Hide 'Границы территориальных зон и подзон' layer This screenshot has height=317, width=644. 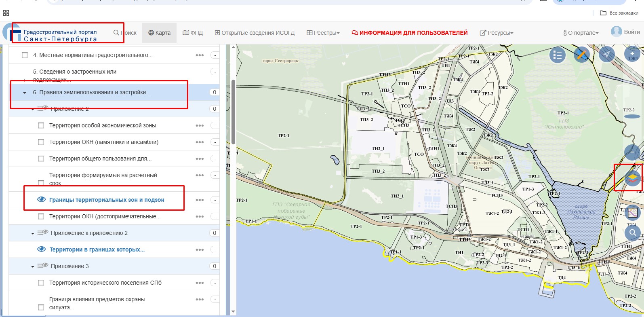tap(41, 200)
